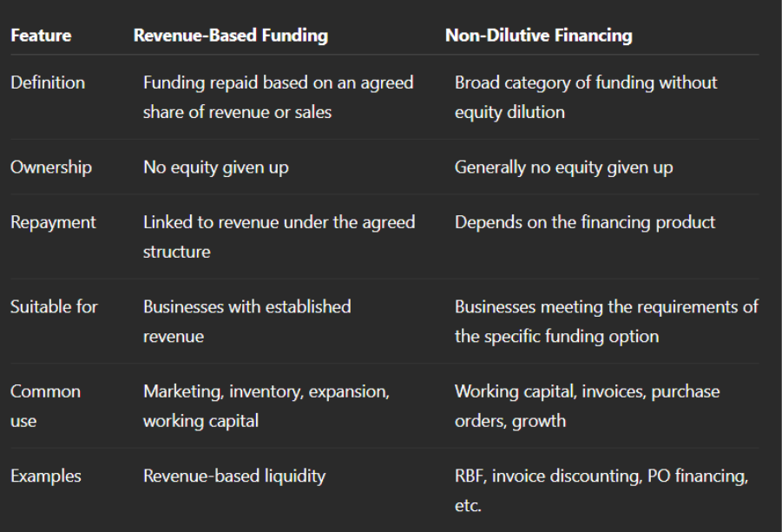
Task: Click 'Businesses with established revenue' cell
Action: [x=246, y=322]
